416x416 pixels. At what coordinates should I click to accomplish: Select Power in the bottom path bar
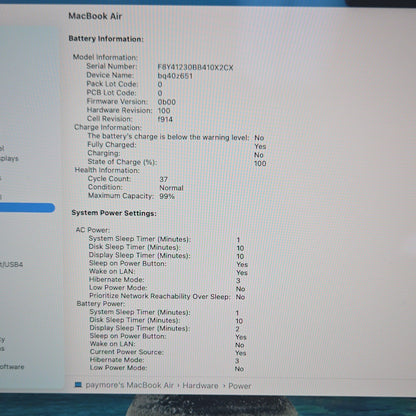(x=240, y=386)
